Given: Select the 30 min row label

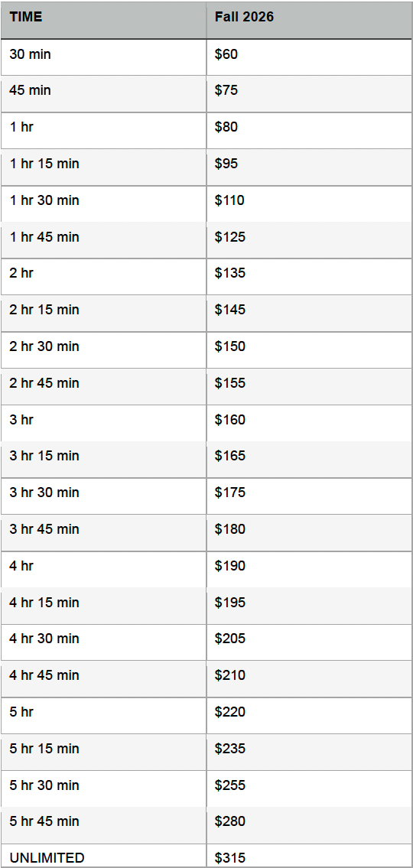Looking at the screenshot, I should tap(103, 57).
